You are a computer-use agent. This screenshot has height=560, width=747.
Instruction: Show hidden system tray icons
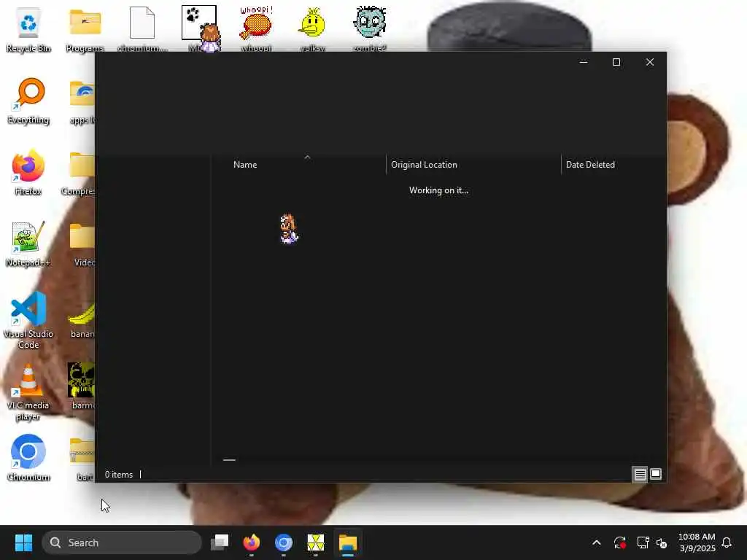pyautogui.click(x=597, y=542)
